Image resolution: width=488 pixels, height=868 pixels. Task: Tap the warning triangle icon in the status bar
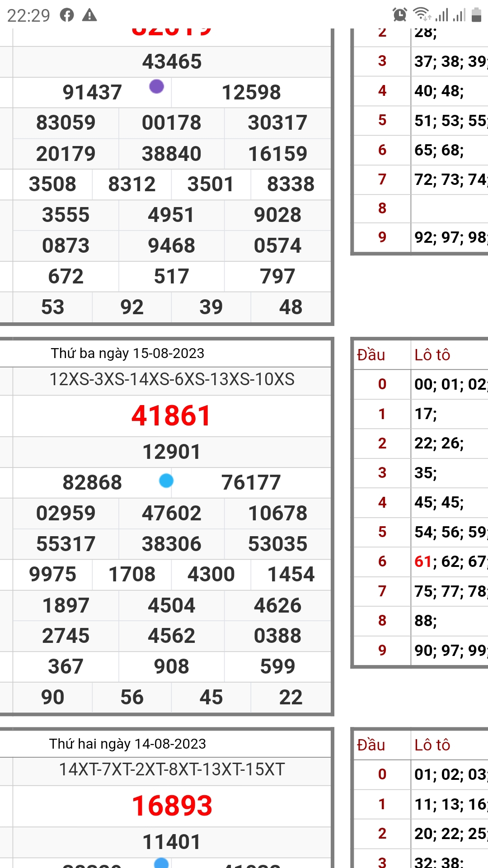[89, 15]
